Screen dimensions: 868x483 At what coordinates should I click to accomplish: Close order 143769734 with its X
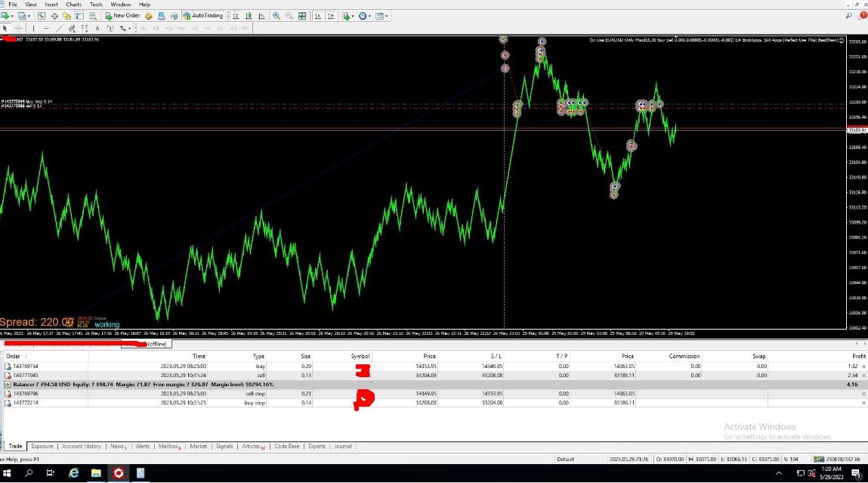click(x=863, y=367)
